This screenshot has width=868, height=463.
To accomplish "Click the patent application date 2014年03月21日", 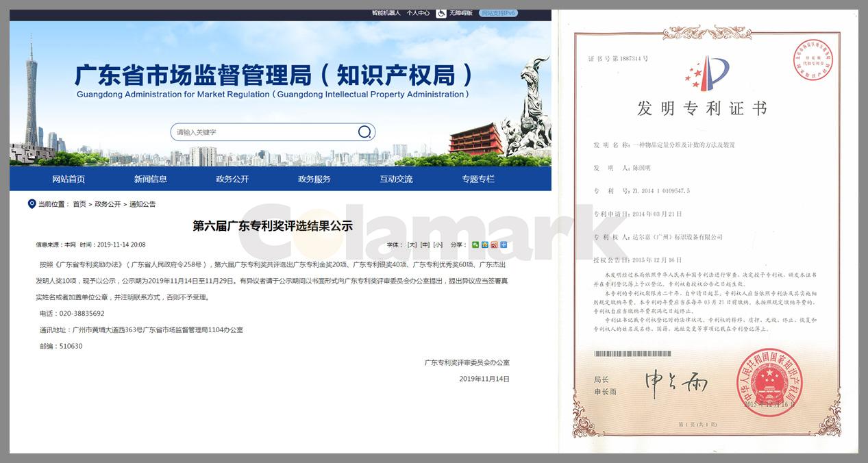I will pos(657,214).
